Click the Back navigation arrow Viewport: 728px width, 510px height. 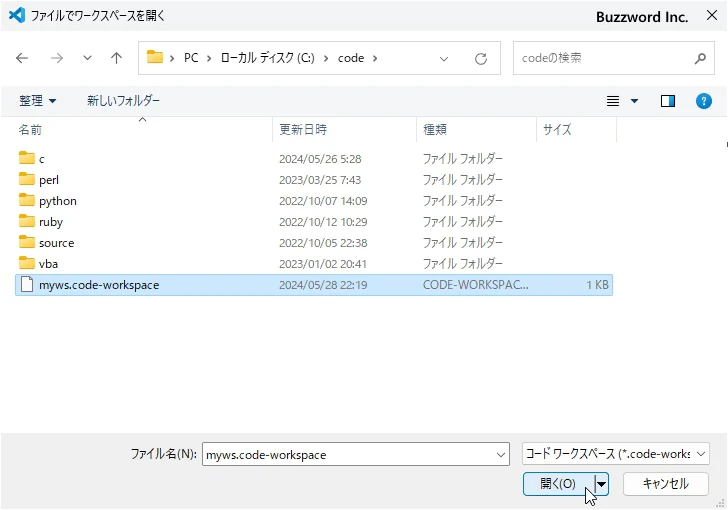[22, 58]
